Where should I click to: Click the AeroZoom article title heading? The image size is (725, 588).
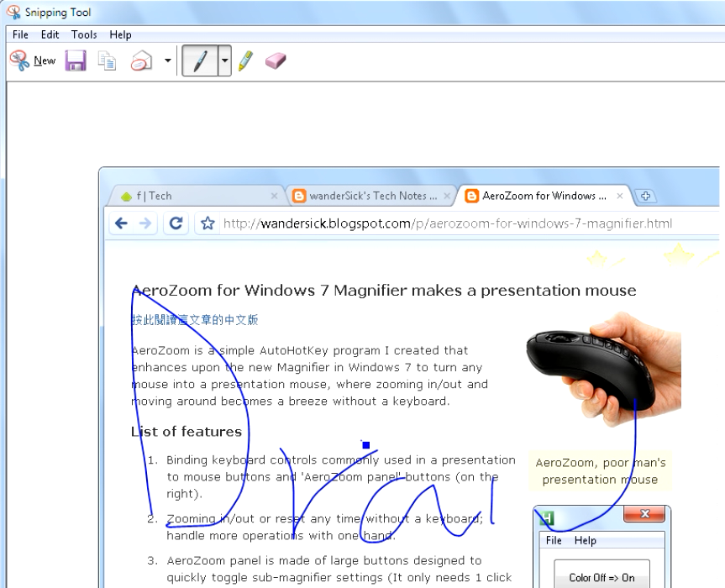[x=384, y=291]
